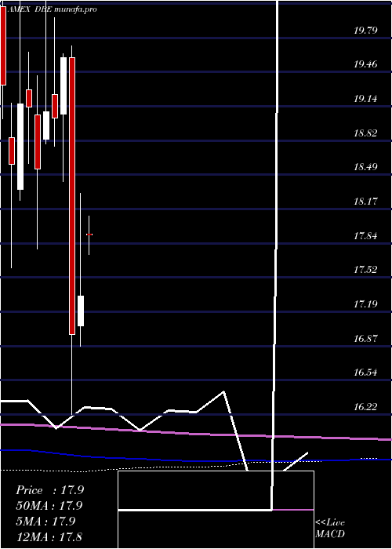Click the 19.46 price axis label

(366, 64)
